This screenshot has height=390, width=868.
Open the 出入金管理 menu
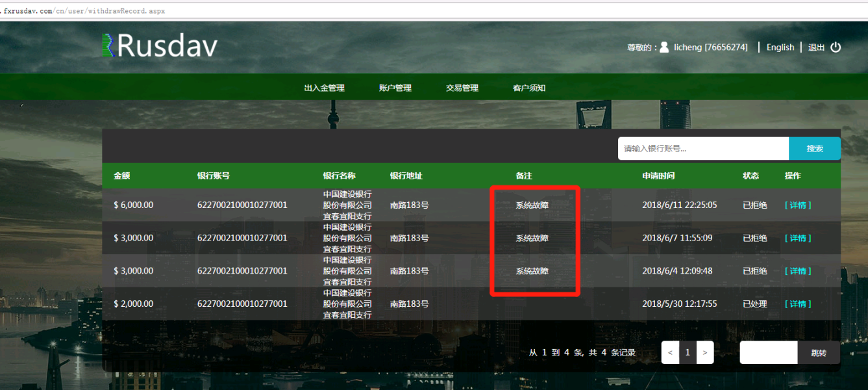pyautogui.click(x=324, y=88)
